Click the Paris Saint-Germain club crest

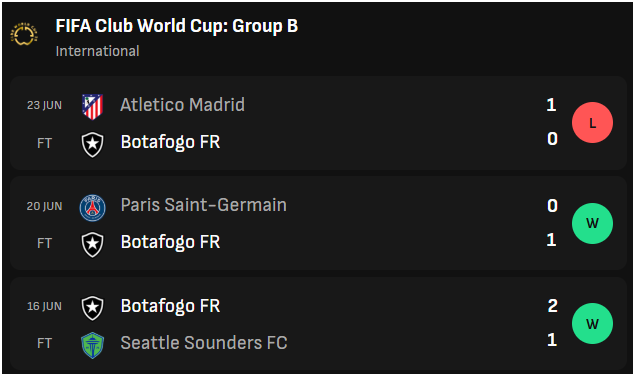(93, 208)
